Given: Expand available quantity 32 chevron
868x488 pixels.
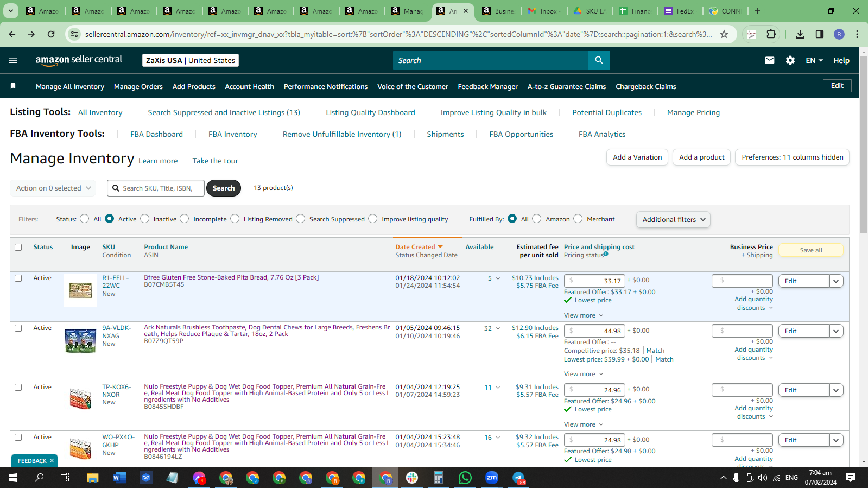Looking at the screenshot, I should [x=498, y=328].
